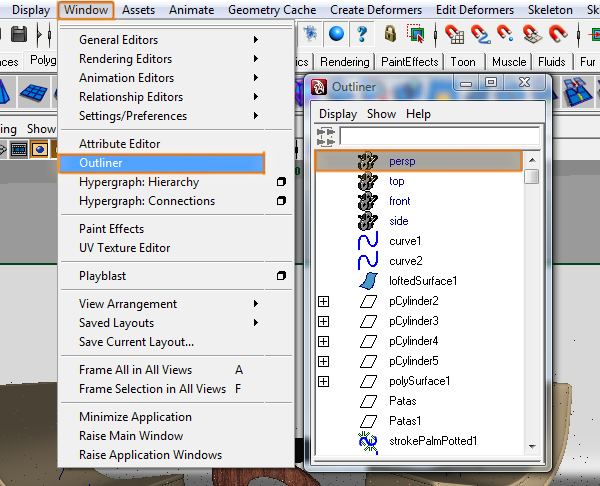The image size is (600, 486).
Task: Click the save scene floppy disk icon
Action: pos(19,34)
